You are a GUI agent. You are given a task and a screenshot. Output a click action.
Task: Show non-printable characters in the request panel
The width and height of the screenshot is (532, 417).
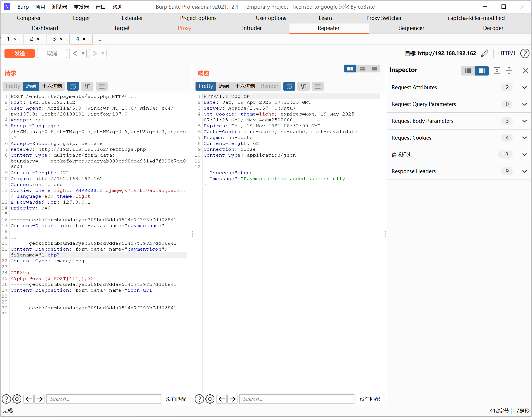(88, 86)
